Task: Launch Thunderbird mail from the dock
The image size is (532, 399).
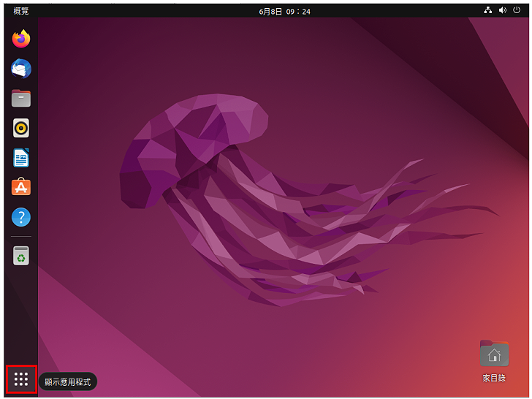Action: click(21, 69)
